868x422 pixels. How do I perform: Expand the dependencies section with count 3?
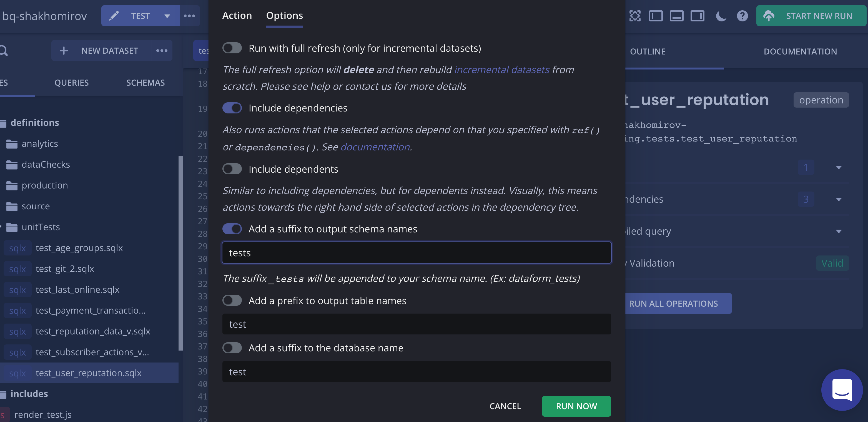tap(839, 199)
